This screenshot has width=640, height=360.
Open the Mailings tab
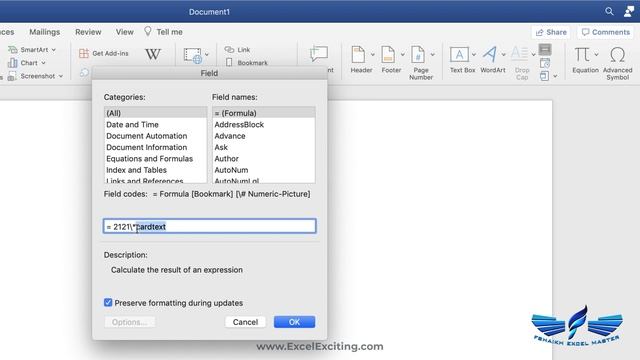(x=44, y=32)
